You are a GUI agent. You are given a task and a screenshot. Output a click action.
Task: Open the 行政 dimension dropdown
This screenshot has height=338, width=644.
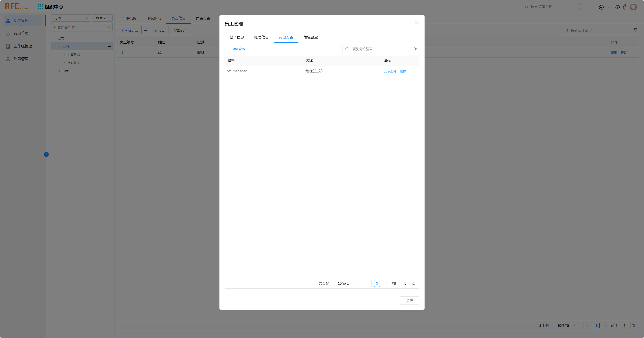pos(71,18)
